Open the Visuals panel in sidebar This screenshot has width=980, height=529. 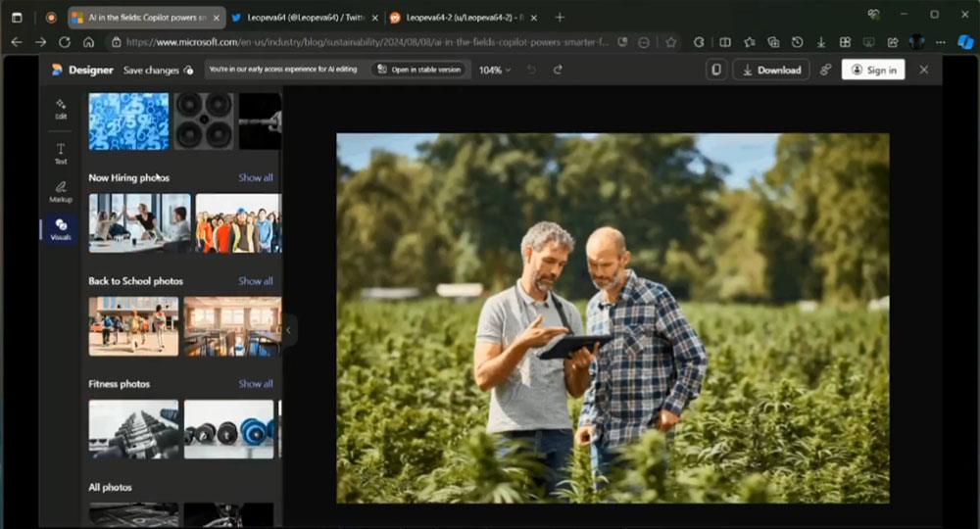click(61, 229)
